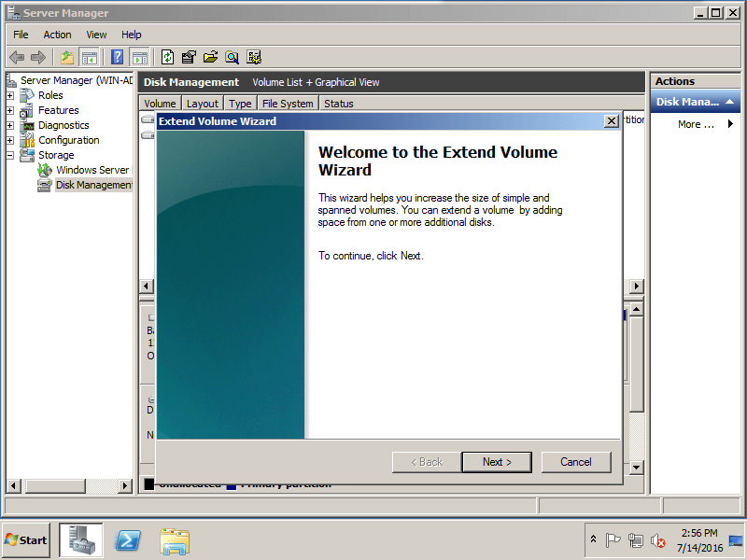Select the Configuration icon in tree
Screen dimensions: 747x560
[28, 141]
